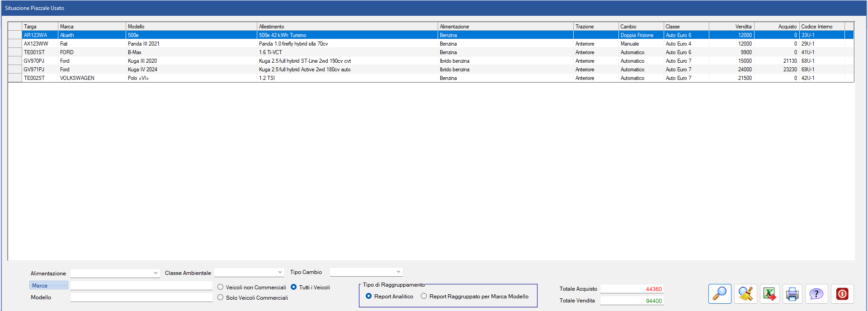The image size is (868, 311).
Task: Click the magnifying glass search button
Action: click(x=719, y=294)
